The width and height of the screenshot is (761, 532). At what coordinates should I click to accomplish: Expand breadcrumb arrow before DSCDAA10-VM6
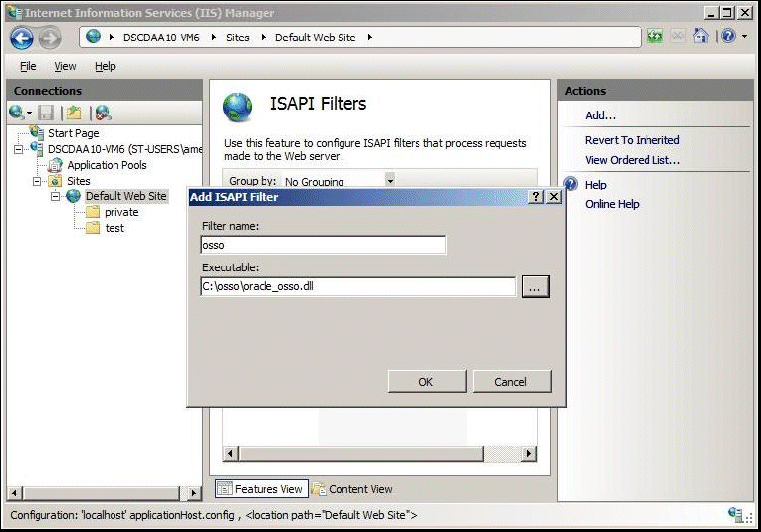(112, 37)
